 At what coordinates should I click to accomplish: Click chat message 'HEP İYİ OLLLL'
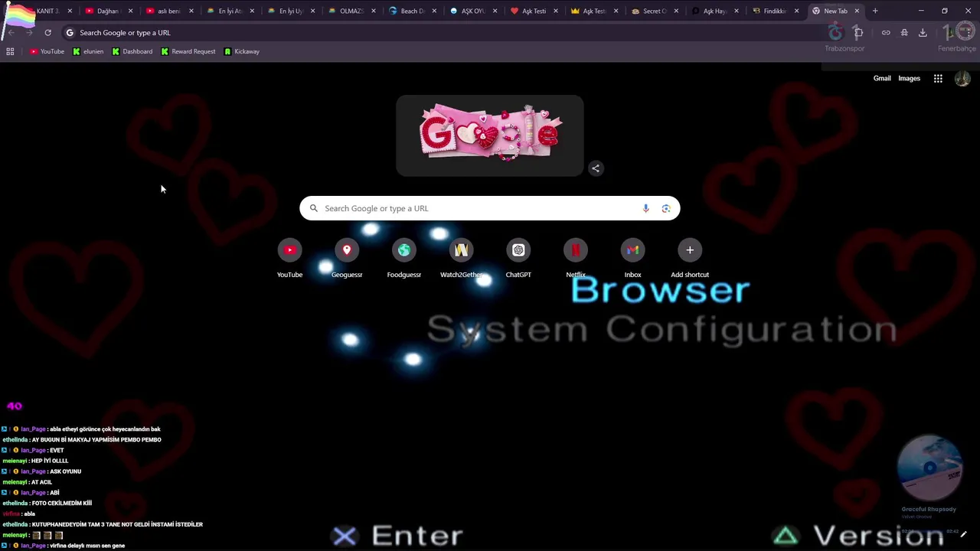click(x=50, y=461)
